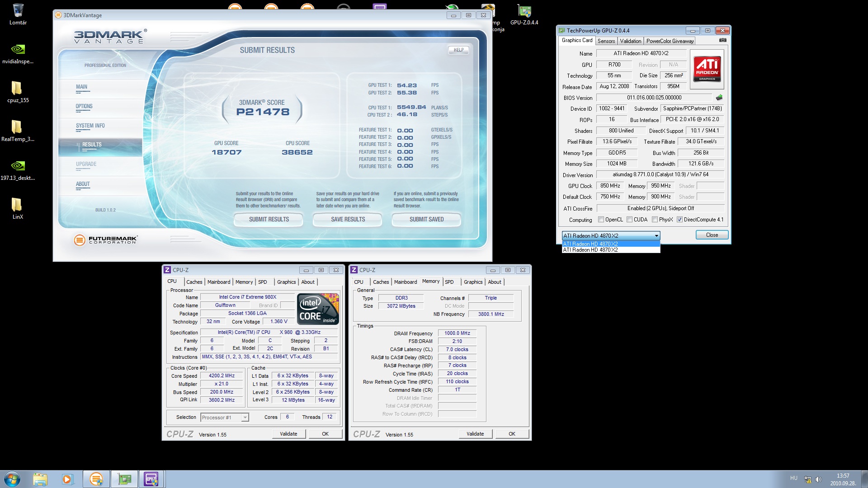
Task: Click the Windows Start orb
Action: 12,479
